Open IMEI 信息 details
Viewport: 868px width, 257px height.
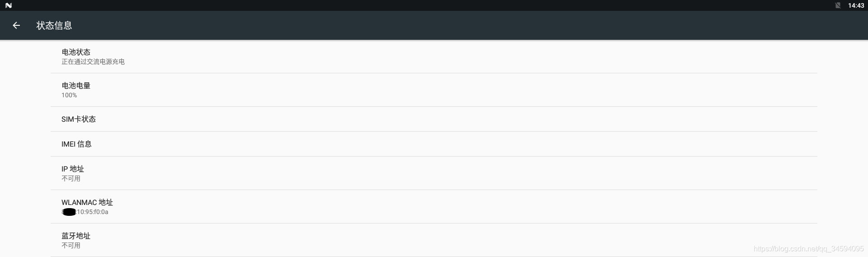pyautogui.click(x=434, y=144)
